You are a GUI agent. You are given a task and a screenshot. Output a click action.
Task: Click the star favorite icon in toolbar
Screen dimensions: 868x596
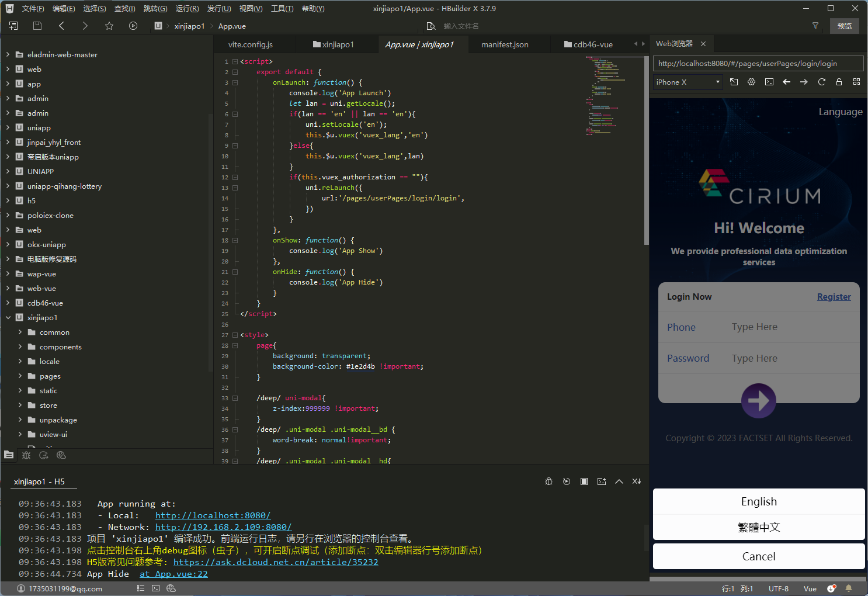tap(109, 26)
